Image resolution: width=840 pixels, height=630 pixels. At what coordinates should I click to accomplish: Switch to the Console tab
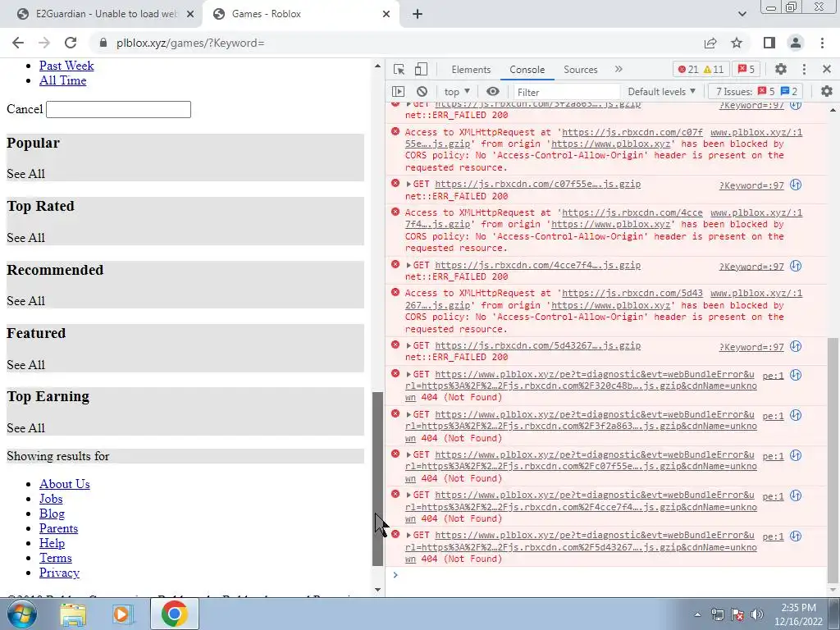(x=527, y=70)
